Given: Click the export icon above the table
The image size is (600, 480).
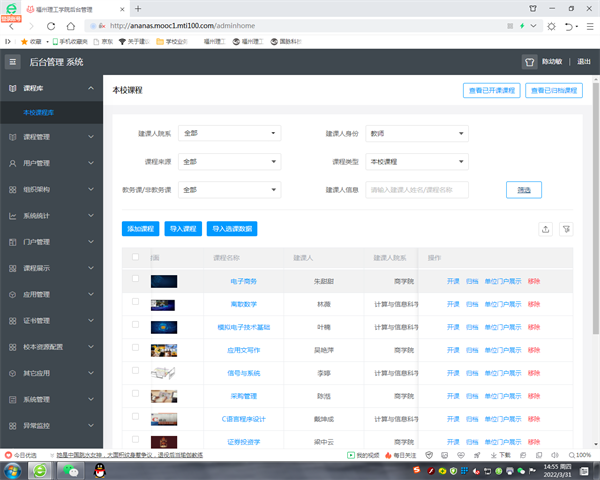Looking at the screenshot, I should point(545,229).
